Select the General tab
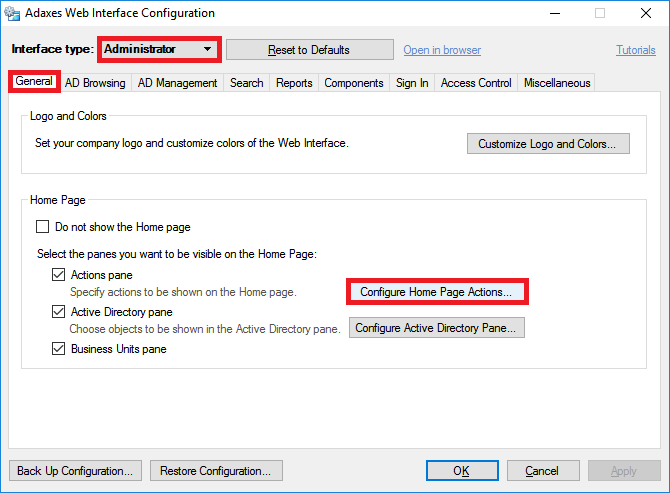 coord(34,81)
